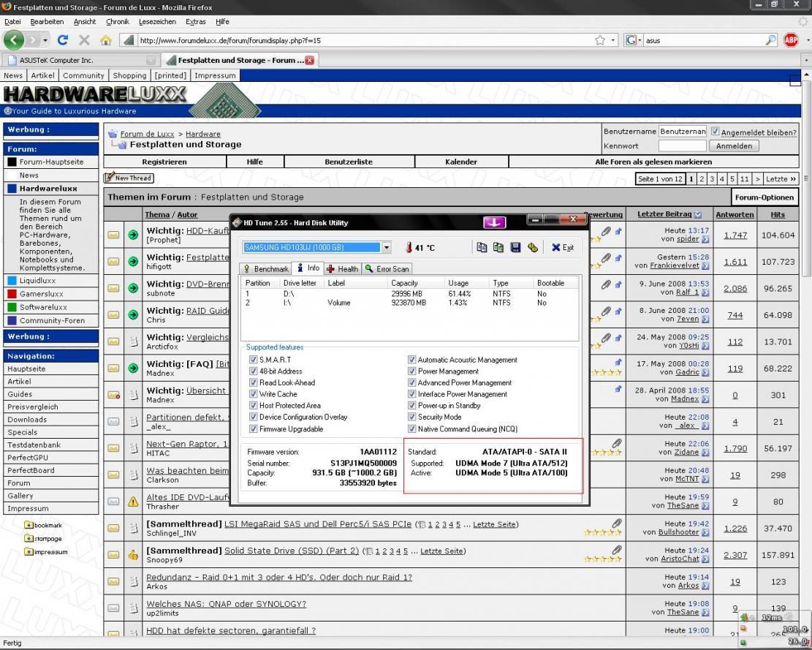Click the copy screenshot icon in HD Tune
The width and height of the screenshot is (812, 650).
point(498,248)
